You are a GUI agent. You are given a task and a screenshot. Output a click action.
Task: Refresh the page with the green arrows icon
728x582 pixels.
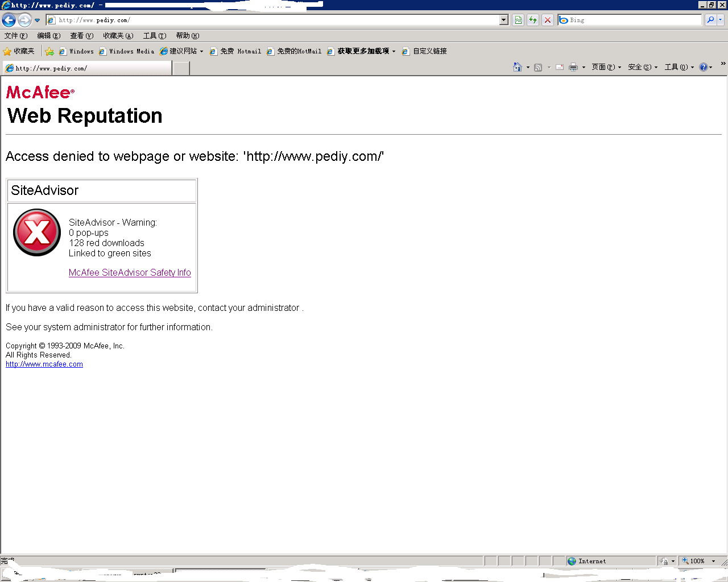tap(533, 20)
